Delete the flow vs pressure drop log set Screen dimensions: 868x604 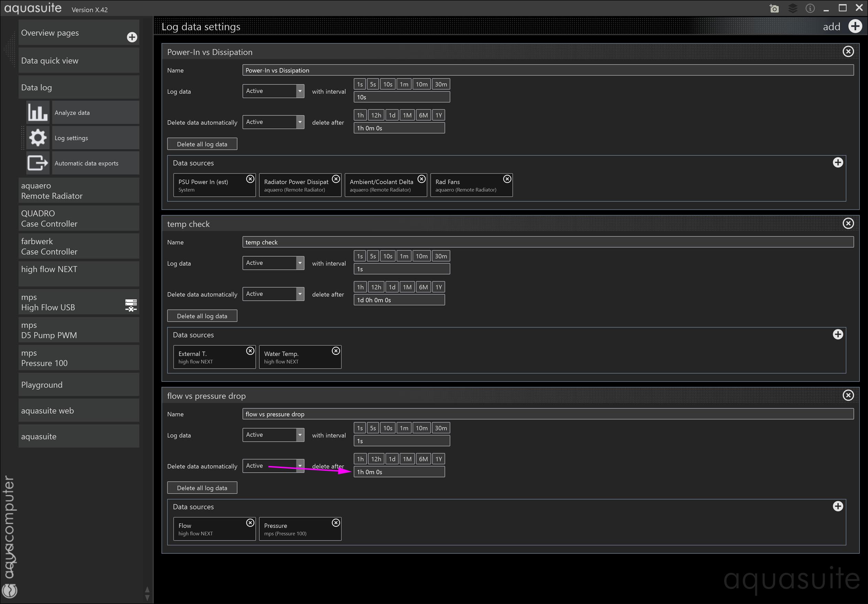(x=848, y=395)
